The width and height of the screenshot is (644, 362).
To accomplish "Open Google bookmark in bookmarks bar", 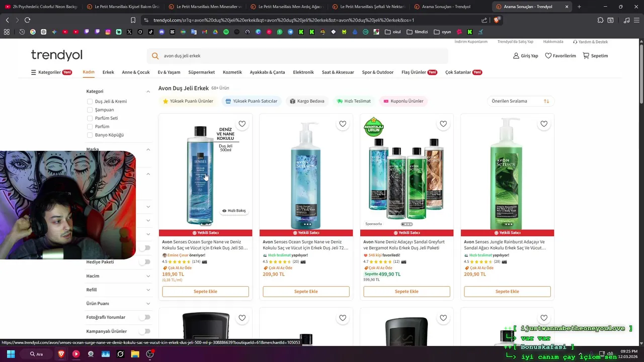I will coord(33,32).
